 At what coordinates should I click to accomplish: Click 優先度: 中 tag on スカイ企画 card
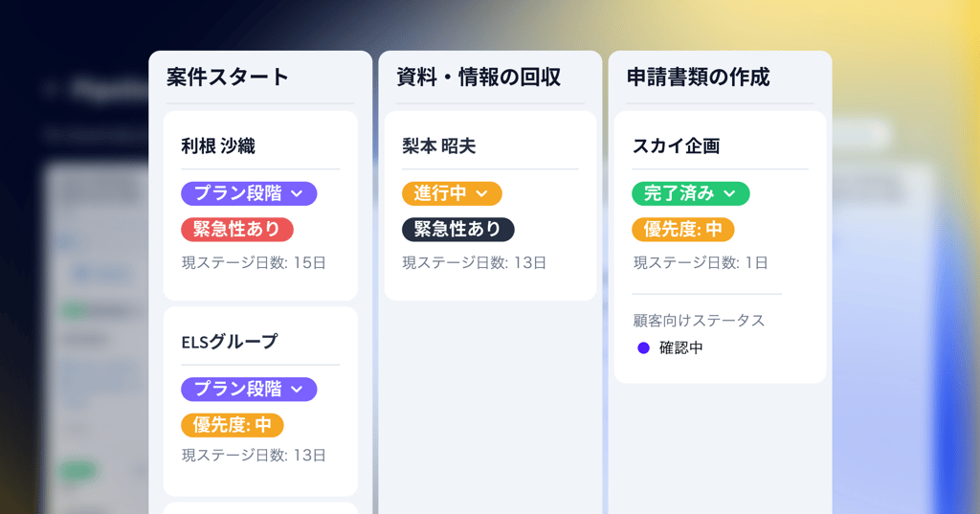coord(683,230)
